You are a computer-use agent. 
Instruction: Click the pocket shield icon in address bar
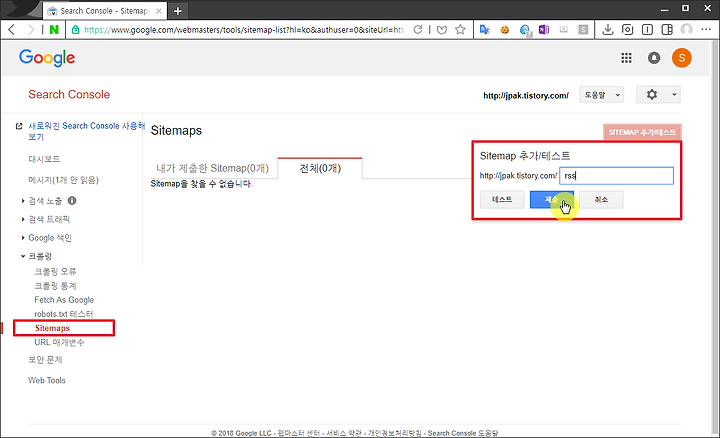coord(442,30)
